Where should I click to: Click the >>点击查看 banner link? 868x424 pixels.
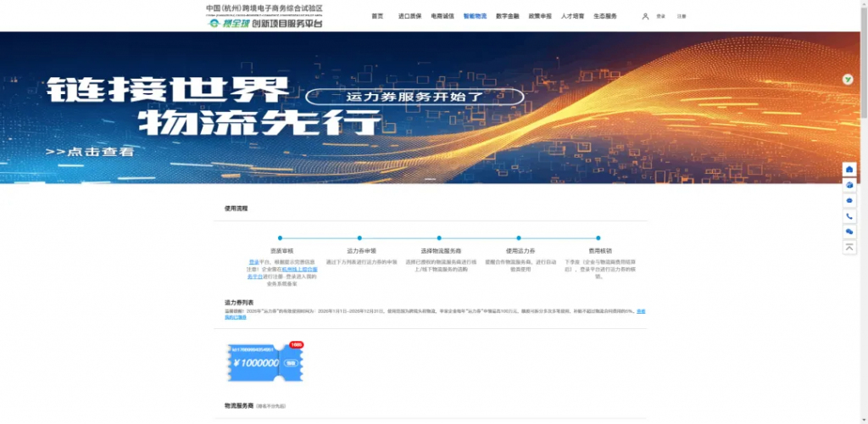point(90,152)
